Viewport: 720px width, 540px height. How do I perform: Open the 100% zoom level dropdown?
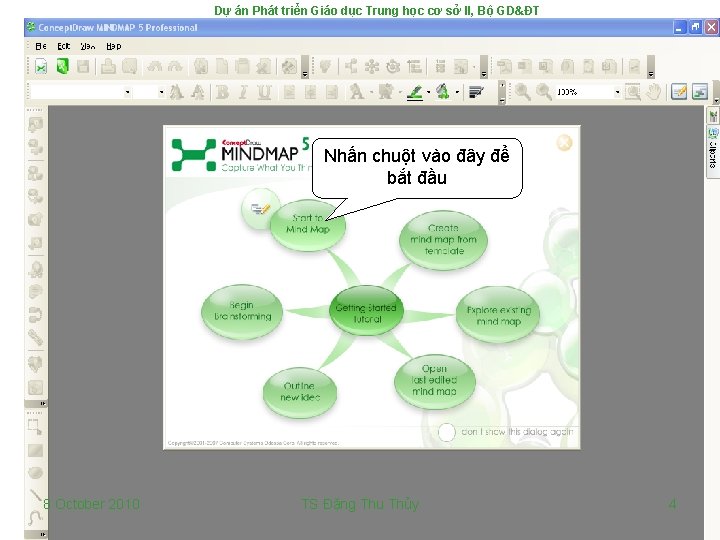click(618, 92)
